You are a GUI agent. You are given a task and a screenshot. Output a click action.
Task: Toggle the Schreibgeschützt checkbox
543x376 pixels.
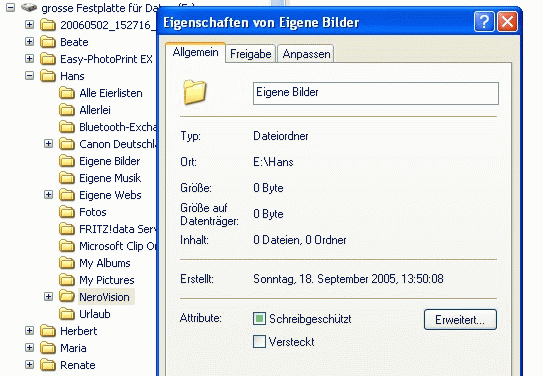tap(259, 319)
